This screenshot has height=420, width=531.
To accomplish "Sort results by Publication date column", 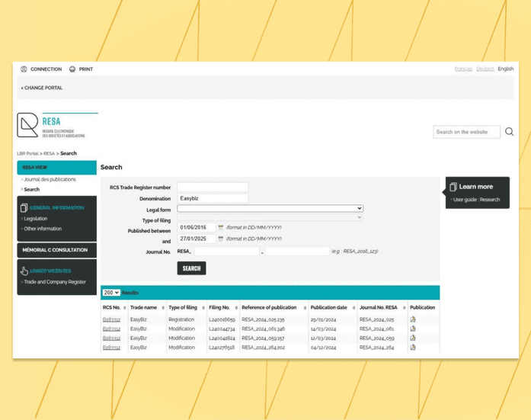I will (x=353, y=307).
